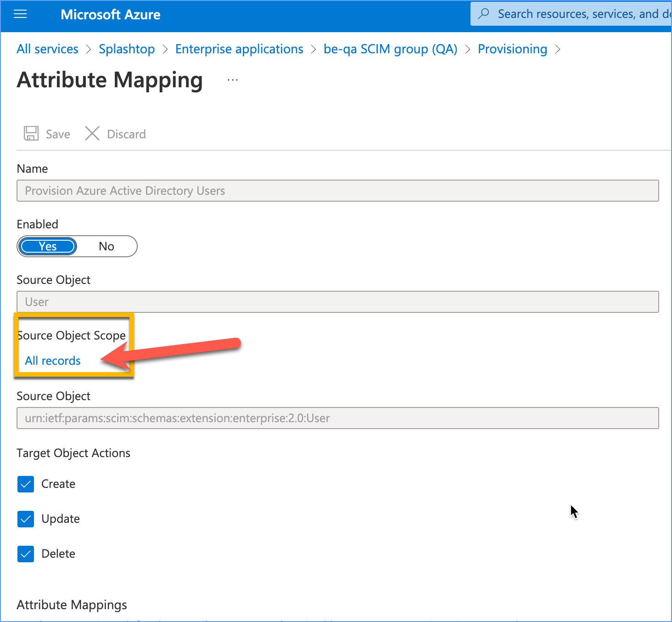The height and width of the screenshot is (622, 672).
Task: Go back to Provisioning breadcrumb
Action: coord(513,49)
